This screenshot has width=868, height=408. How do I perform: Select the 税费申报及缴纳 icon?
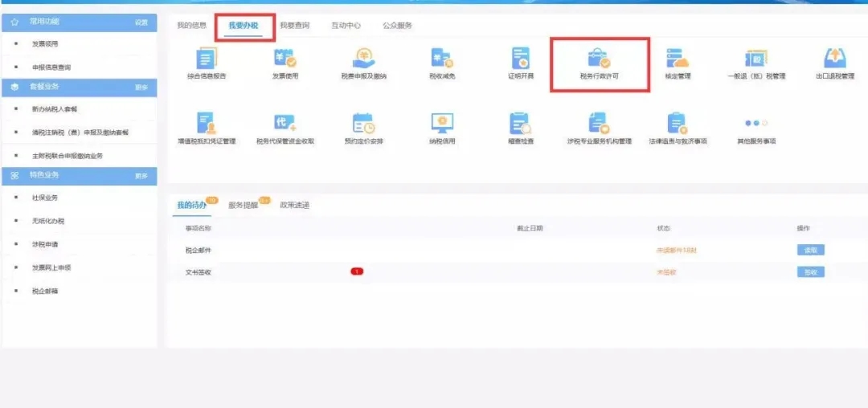(x=363, y=59)
